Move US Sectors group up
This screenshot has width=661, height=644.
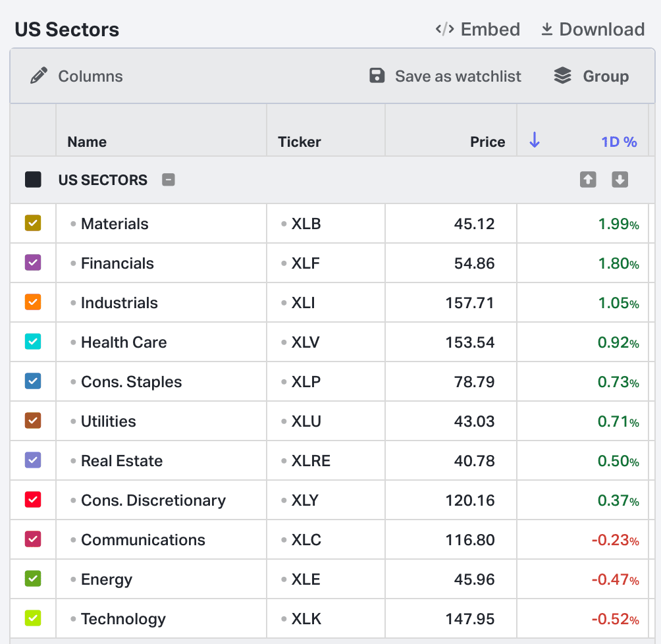click(x=588, y=179)
